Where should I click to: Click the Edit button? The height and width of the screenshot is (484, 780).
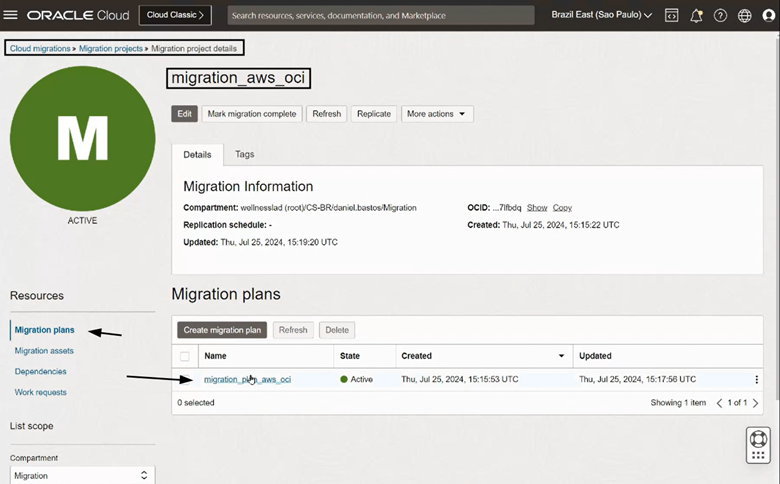click(185, 114)
